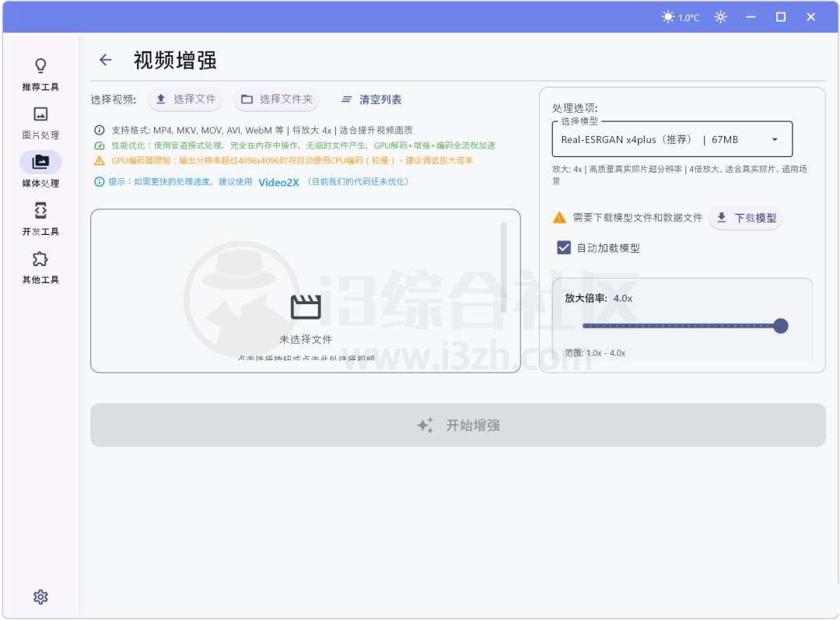Click 范围: 1.0x - 4.0x text
Screen dimensions: 840x620
pyautogui.click(x=595, y=353)
